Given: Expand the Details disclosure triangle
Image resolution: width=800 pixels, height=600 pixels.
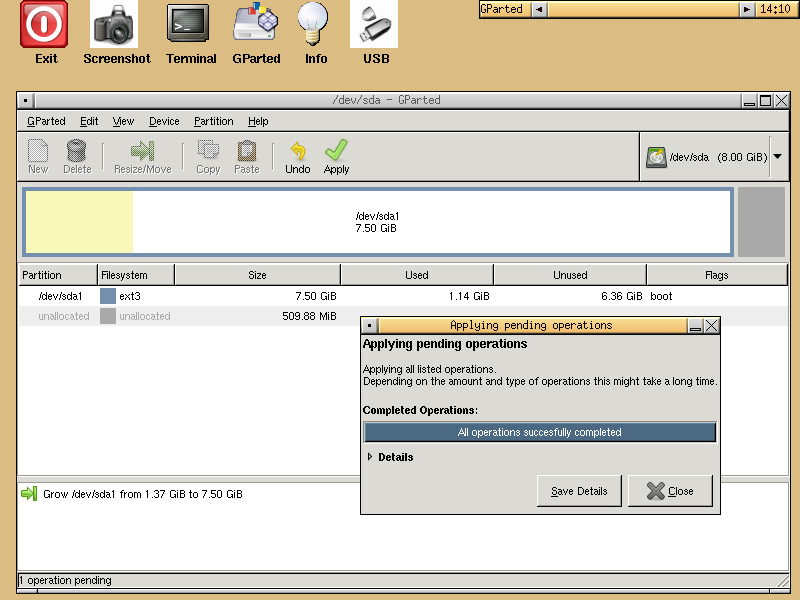Looking at the screenshot, I should coord(369,457).
